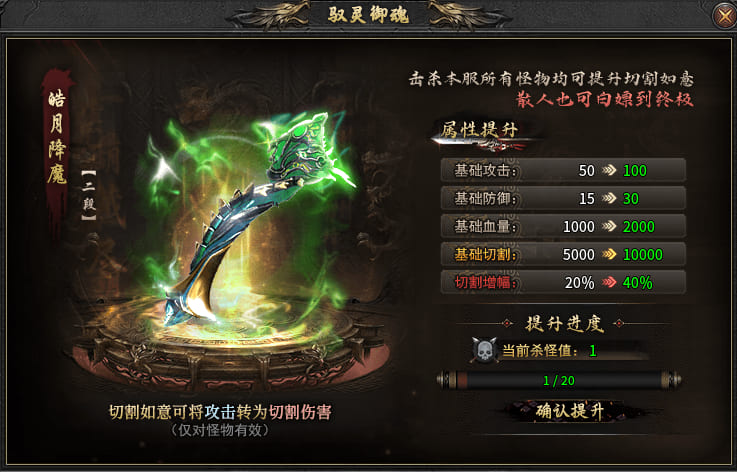This screenshot has width=737, height=472.
Task: Click the 切割如意可将攻击转为切割伤害 description text
Action: click(x=220, y=412)
